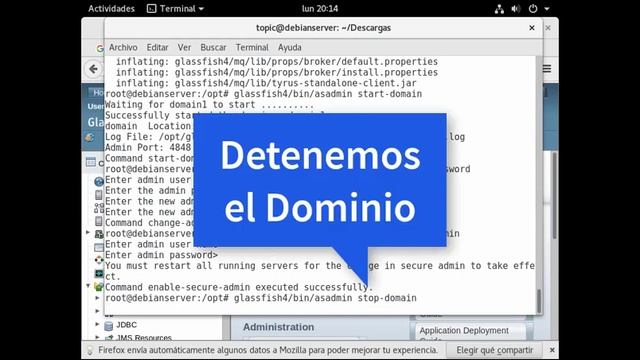Click the 'Enter admin password>' line
Screen dimensions: 640x360
162,255
